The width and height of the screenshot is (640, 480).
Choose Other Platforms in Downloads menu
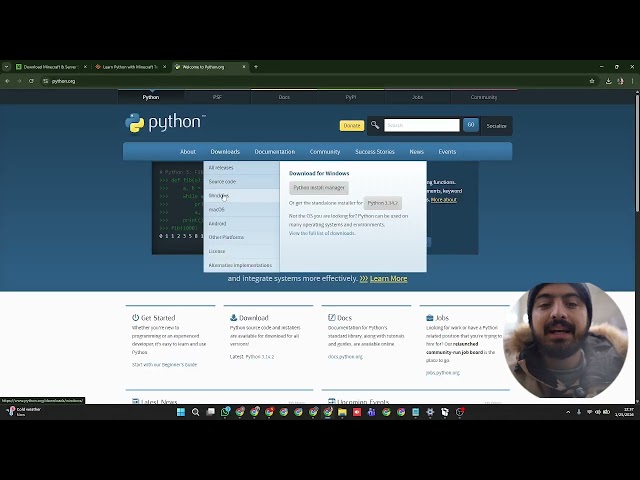coord(242,237)
